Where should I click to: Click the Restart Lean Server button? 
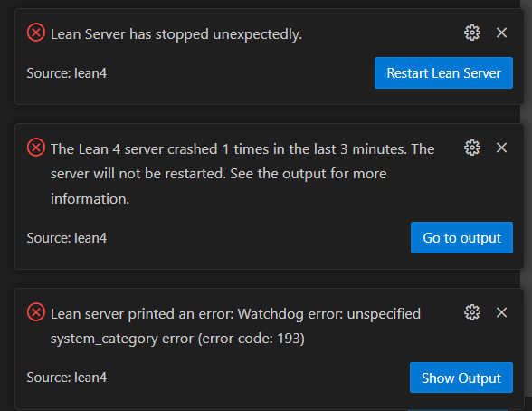pos(443,73)
